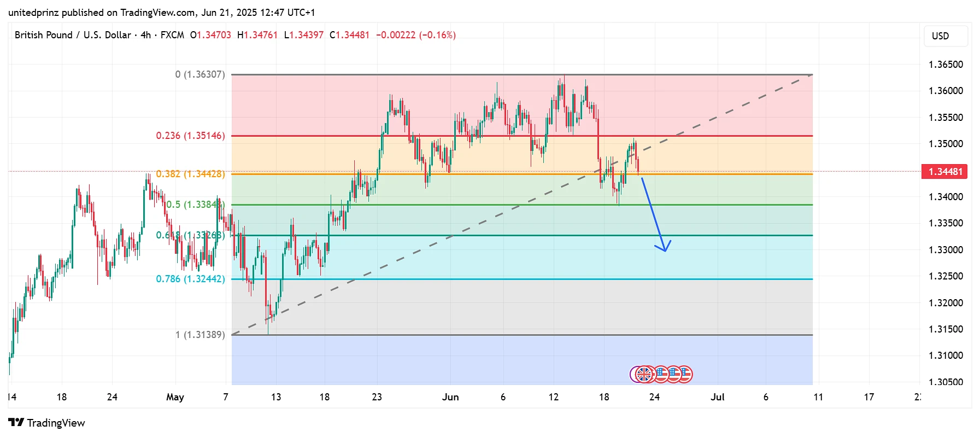Click the Jun date label on time axis

coord(450,397)
